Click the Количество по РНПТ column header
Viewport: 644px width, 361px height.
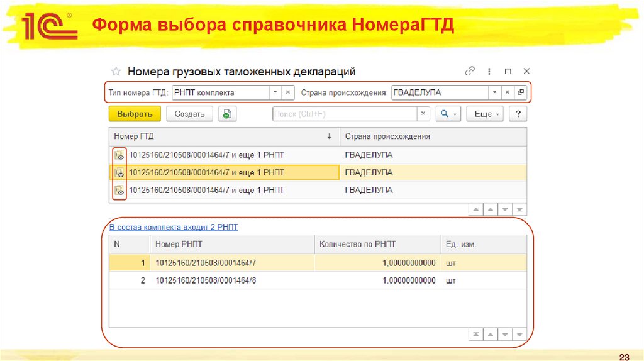[x=377, y=244]
